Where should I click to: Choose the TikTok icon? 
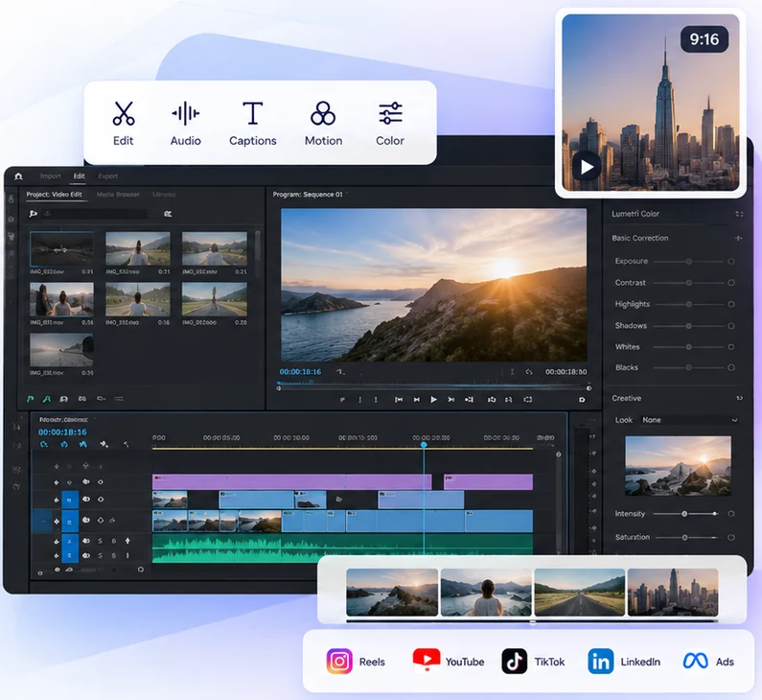(x=514, y=661)
